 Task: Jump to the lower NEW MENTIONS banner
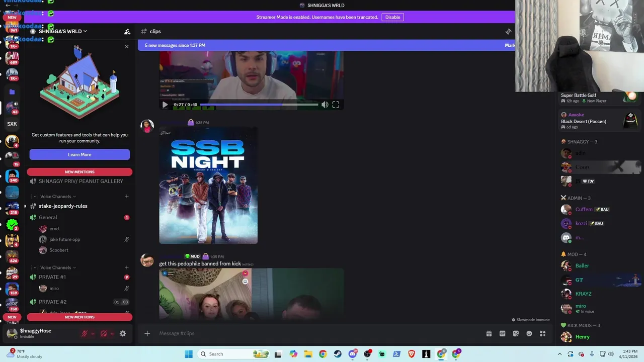(x=79, y=317)
